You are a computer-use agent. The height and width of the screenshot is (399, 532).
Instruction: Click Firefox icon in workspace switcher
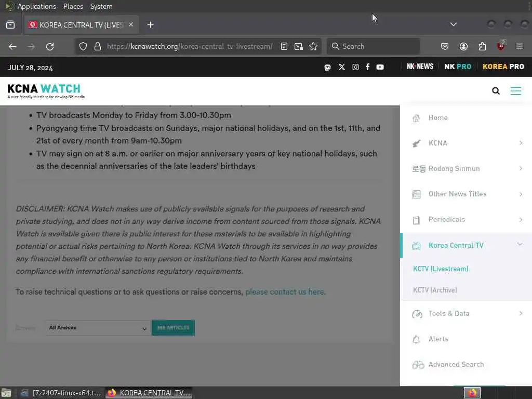472,393
